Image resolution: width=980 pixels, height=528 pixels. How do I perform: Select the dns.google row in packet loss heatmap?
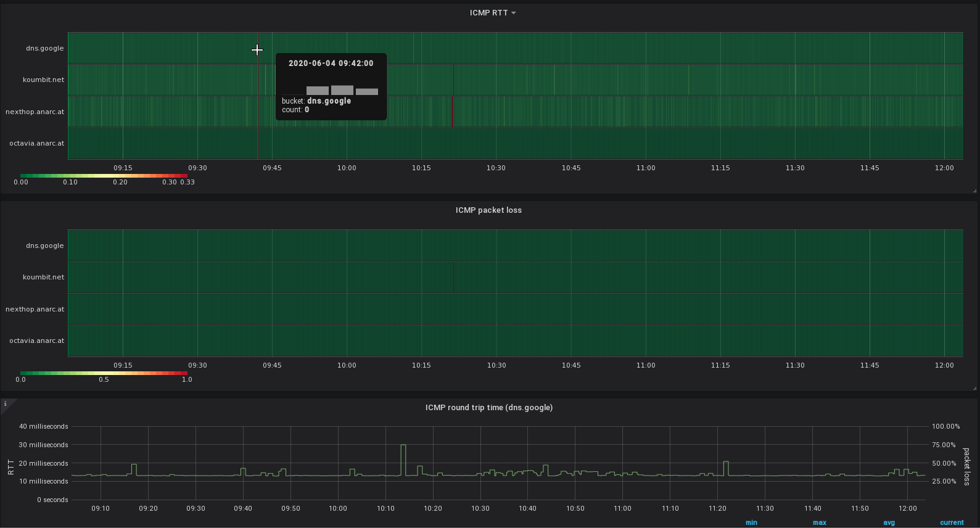515,245
